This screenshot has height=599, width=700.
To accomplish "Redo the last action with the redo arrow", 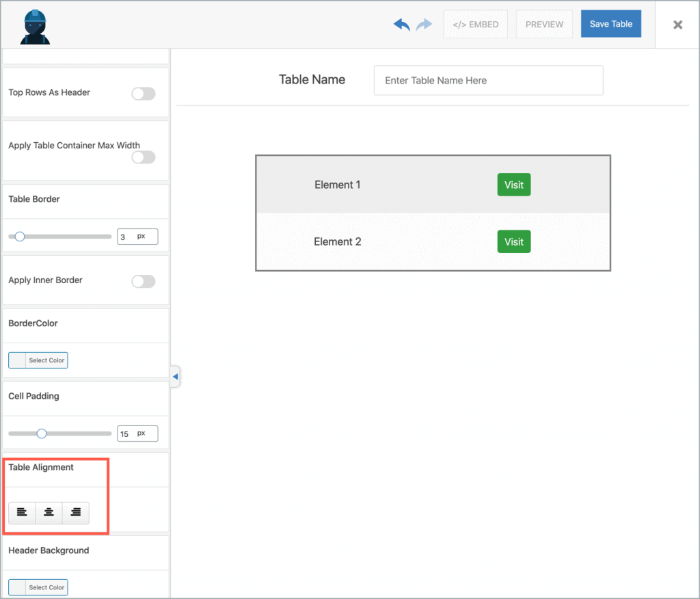I will point(423,24).
